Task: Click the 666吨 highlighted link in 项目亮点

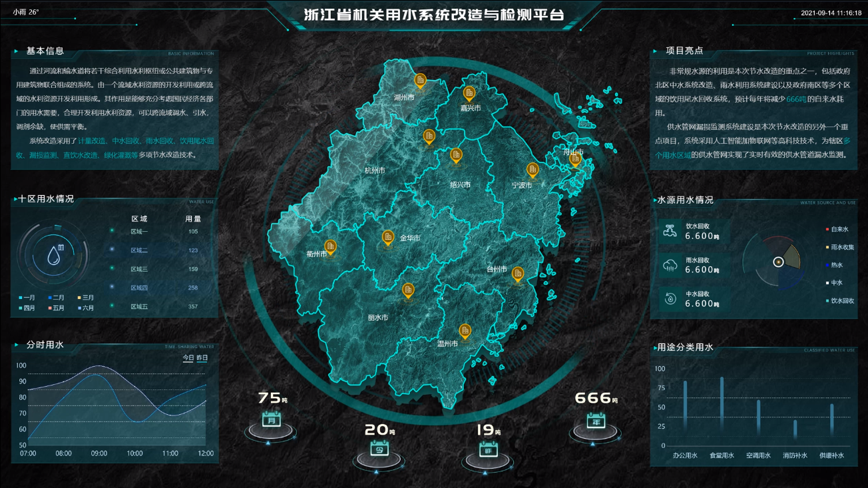Action: [798, 99]
